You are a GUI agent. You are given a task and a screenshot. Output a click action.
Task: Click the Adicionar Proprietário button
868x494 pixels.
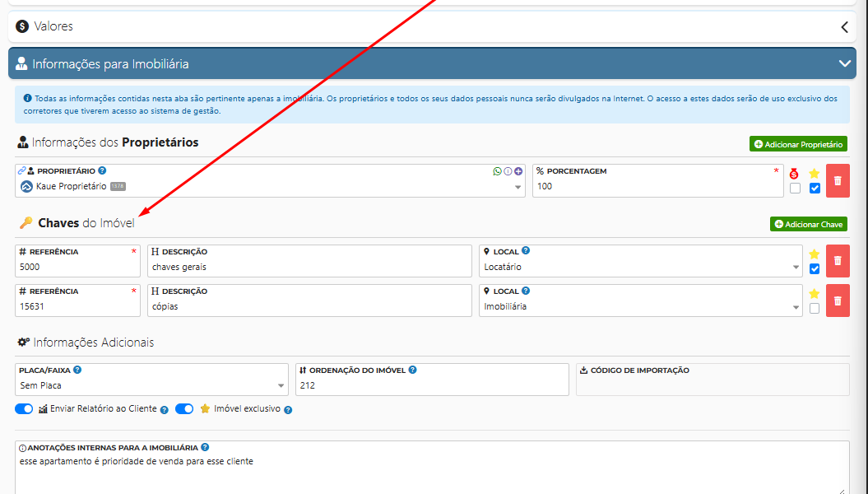coord(797,144)
